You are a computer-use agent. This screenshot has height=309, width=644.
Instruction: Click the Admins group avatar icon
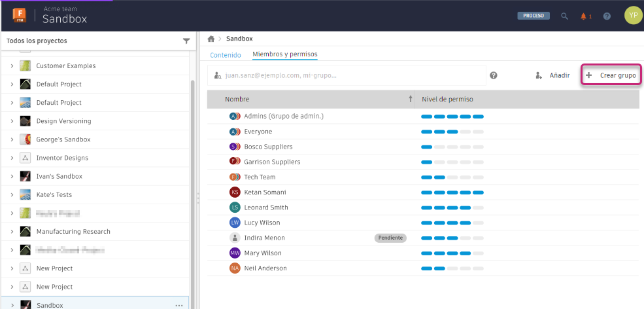click(235, 117)
